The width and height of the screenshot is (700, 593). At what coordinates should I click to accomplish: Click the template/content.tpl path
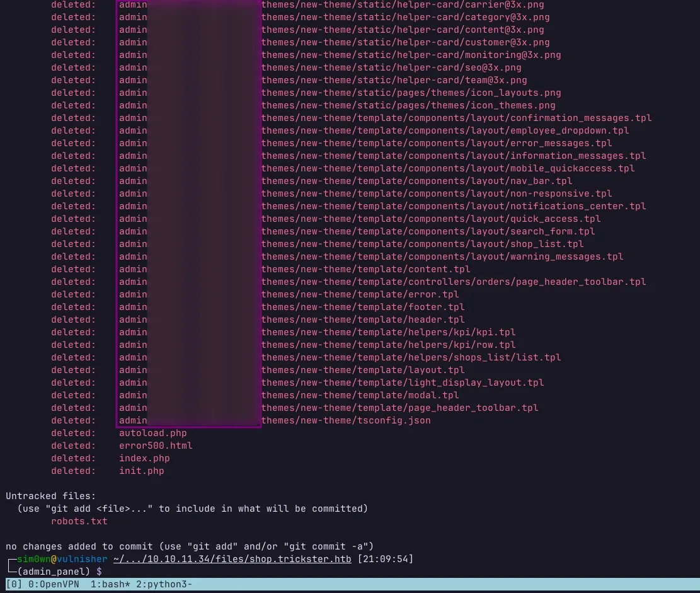pos(365,269)
